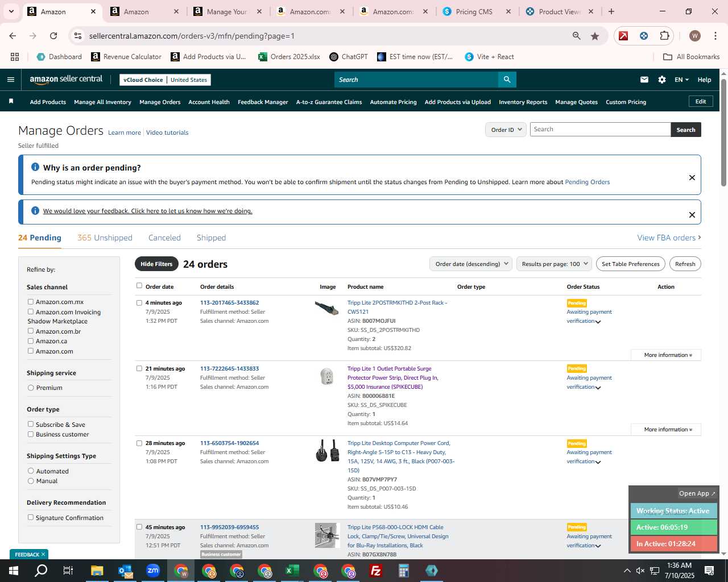Viewport: 728px width, 582px height.
Task: Open File Explorer from the taskbar
Action: click(x=97, y=571)
